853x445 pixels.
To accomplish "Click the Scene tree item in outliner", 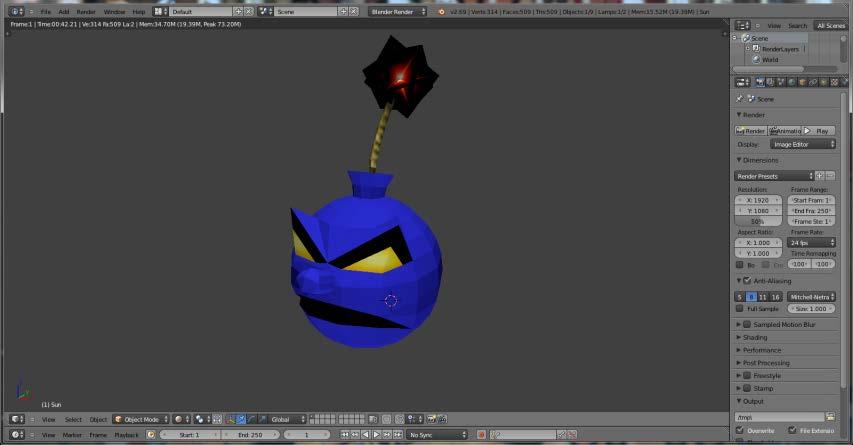I will click(x=759, y=39).
